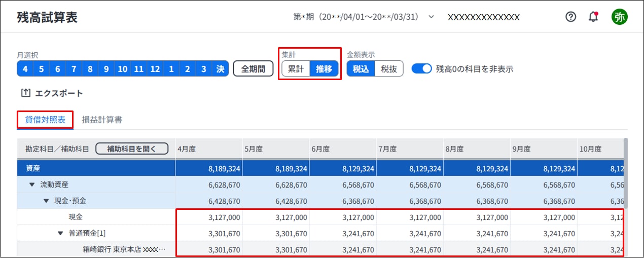Click 補助科目を開く button
Screen dimensions: 644x258
click(132, 149)
